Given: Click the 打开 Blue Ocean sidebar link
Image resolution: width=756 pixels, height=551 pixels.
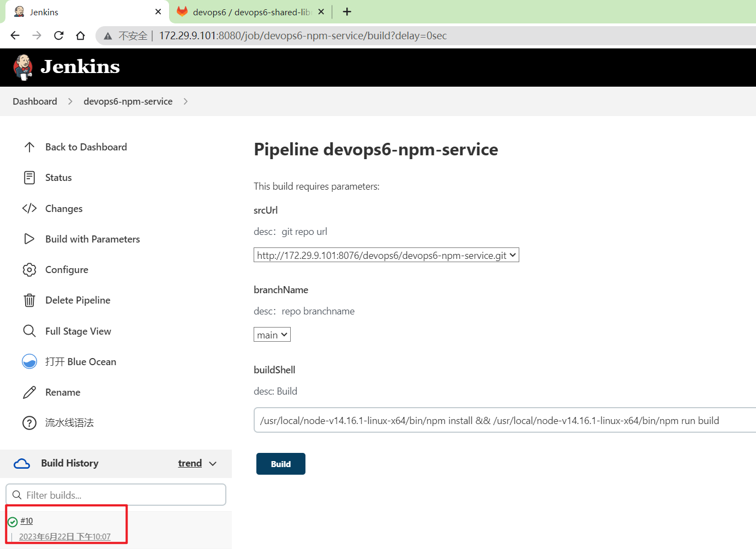Looking at the screenshot, I should pos(81,362).
